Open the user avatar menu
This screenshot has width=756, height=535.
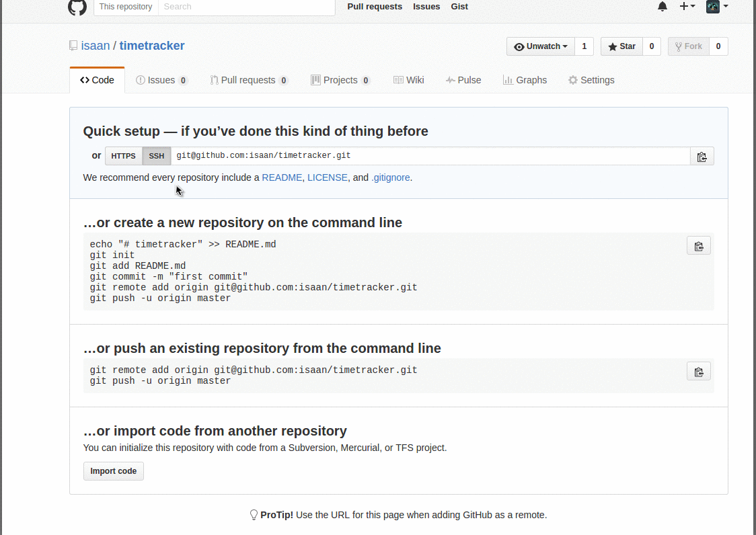pyautogui.click(x=717, y=6)
